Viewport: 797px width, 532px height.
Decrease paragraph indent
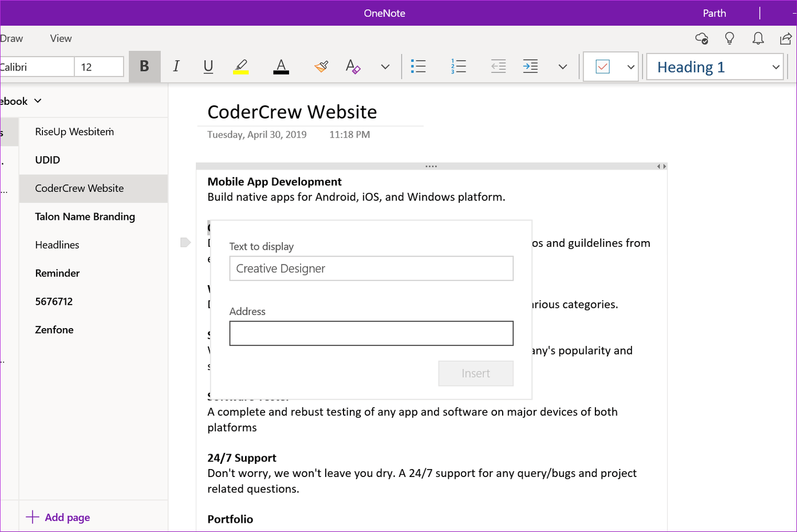[499, 66]
